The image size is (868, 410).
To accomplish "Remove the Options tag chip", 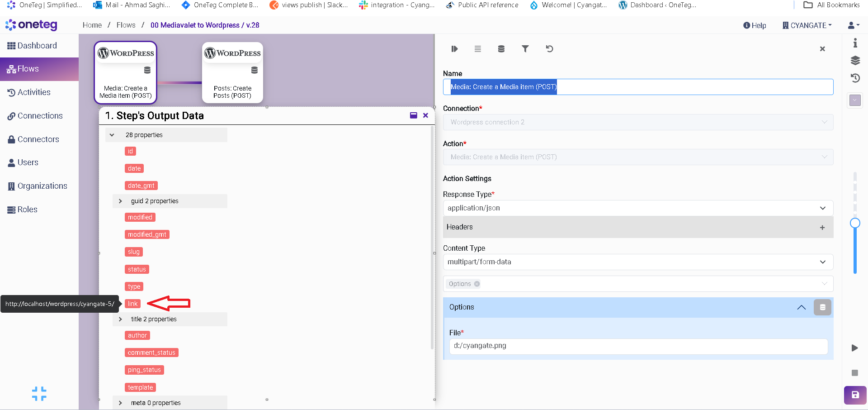I will 477,284.
